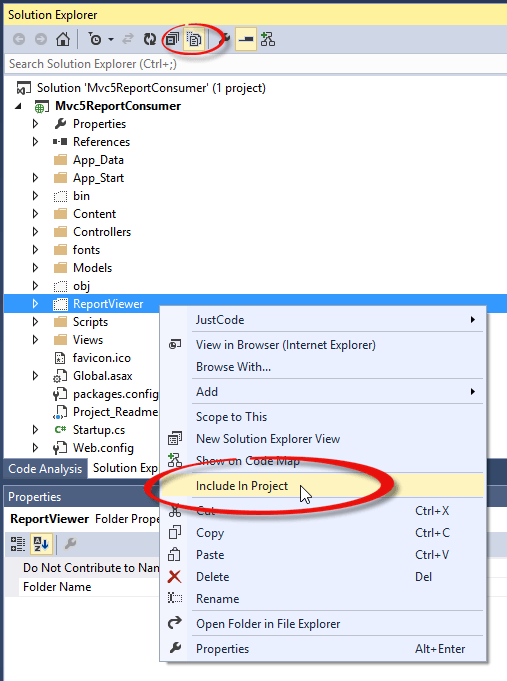Toggle Preview Selected Items button
Viewport: 507px width, 681px height.
click(246, 40)
